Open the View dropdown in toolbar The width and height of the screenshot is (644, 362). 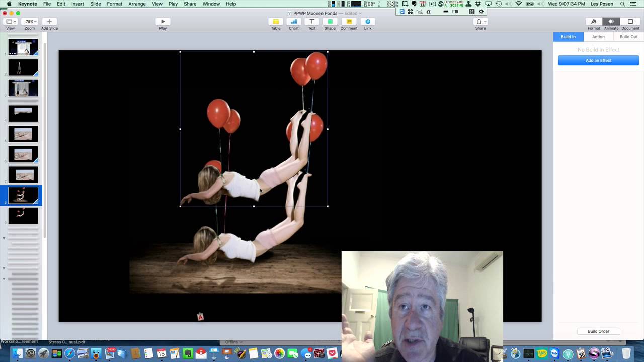click(11, 22)
